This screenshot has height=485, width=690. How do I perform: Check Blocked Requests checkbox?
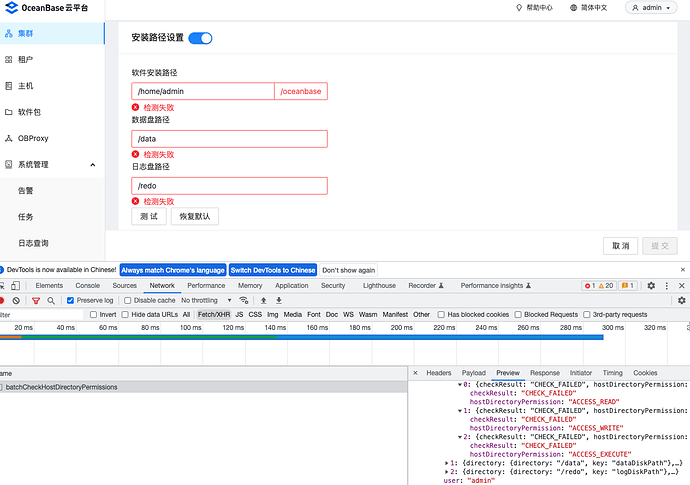click(x=518, y=314)
